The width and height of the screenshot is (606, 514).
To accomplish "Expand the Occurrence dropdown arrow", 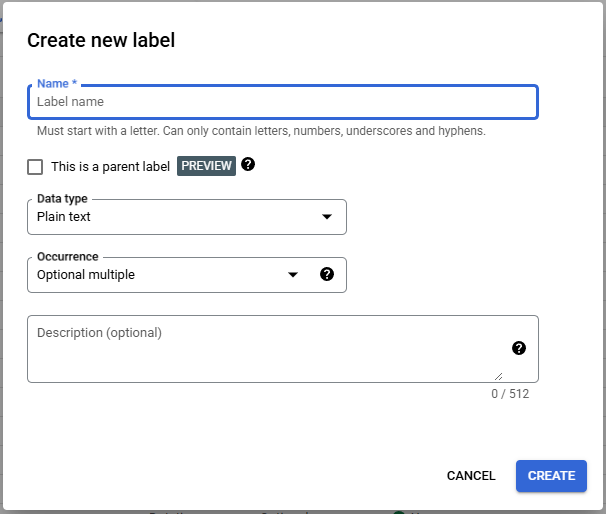I will [x=293, y=275].
